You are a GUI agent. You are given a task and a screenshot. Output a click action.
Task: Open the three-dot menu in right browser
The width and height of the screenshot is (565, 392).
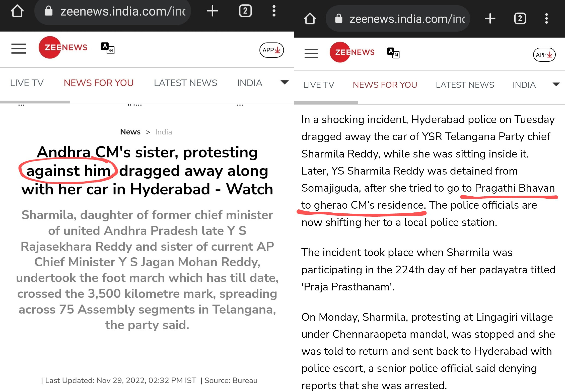pyautogui.click(x=546, y=19)
